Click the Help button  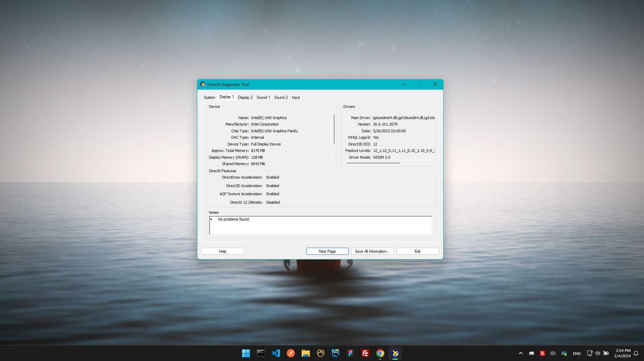[222, 251]
